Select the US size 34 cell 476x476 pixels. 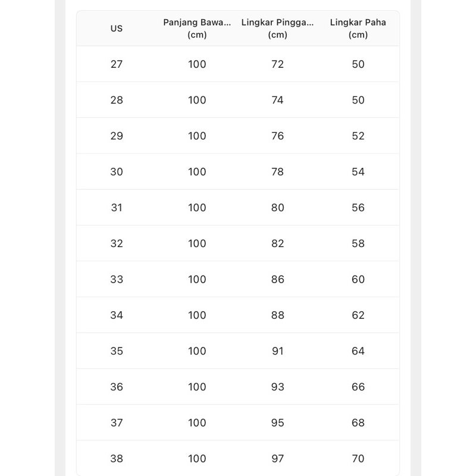117,315
